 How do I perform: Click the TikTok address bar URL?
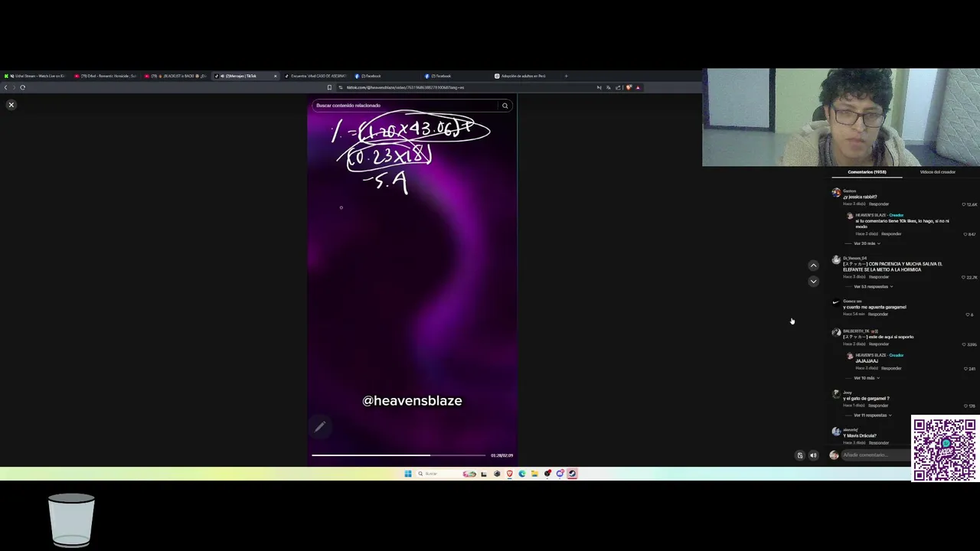pos(406,87)
